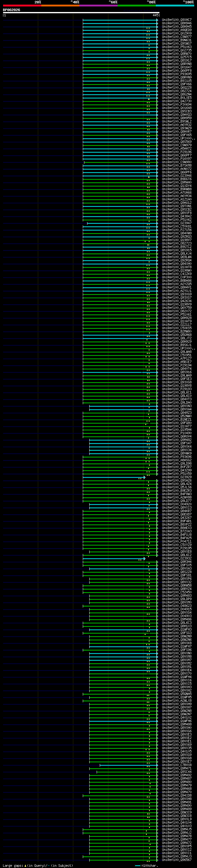Select the UniRef100_Q6Q2Z8 label
197x868 pixels.
pos(177,88)
